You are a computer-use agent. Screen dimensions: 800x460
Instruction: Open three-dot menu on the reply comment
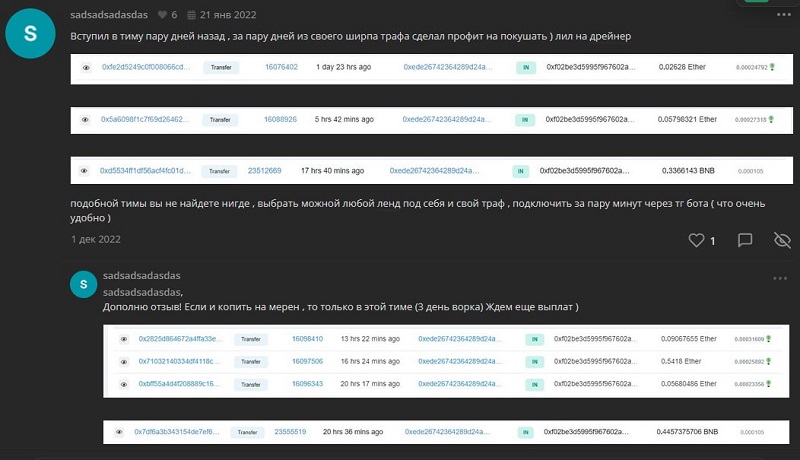pyautogui.click(x=780, y=277)
